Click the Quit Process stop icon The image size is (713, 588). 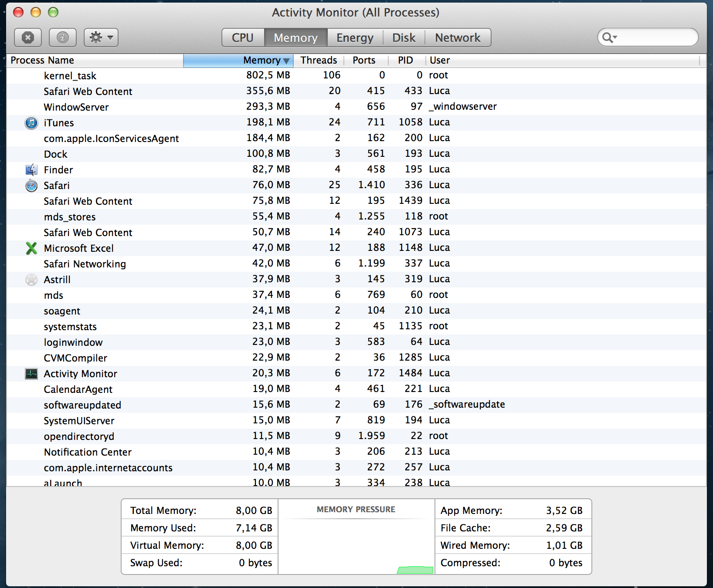[28, 37]
